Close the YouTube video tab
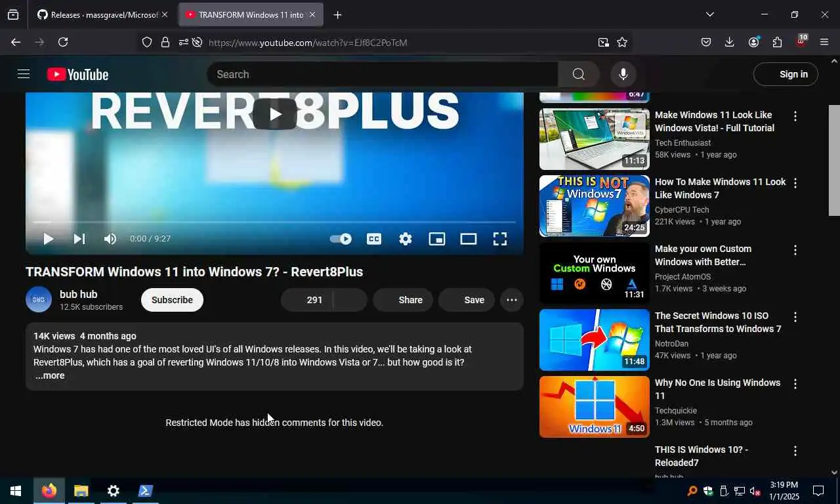This screenshot has height=504, width=840. [x=312, y=14]
